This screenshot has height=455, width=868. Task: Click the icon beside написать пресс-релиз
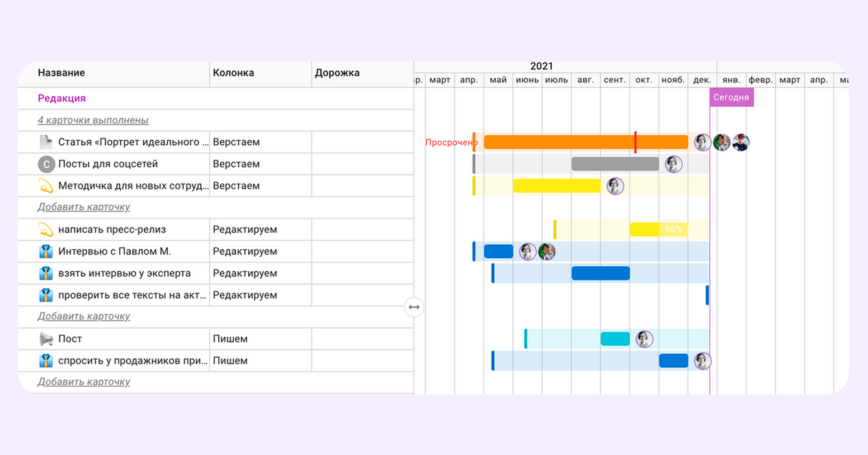(x=46, y=230)
